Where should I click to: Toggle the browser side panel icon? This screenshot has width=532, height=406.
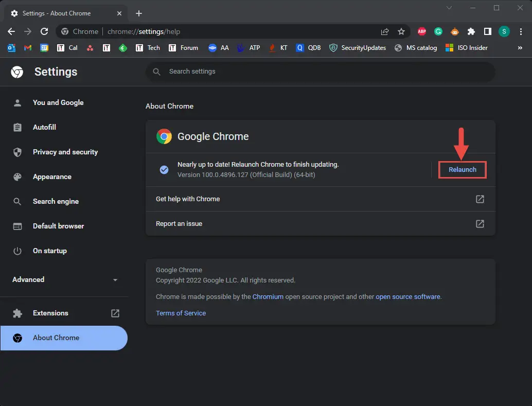[488, 31]
